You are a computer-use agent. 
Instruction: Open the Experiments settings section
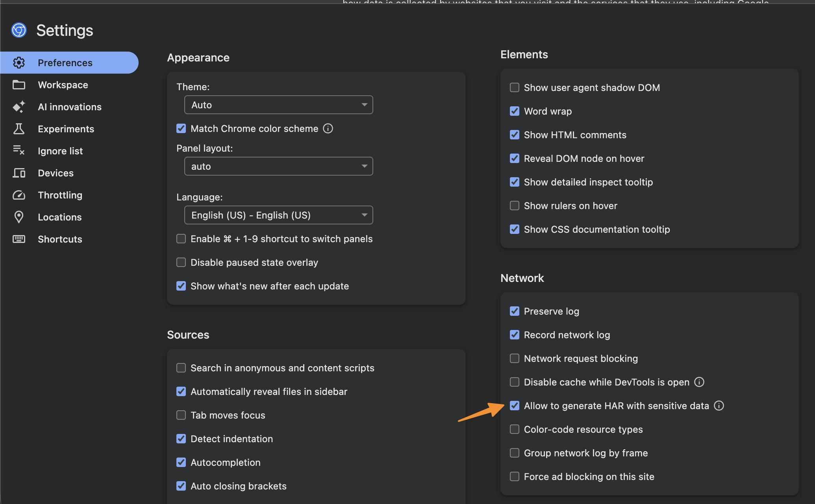66,129
